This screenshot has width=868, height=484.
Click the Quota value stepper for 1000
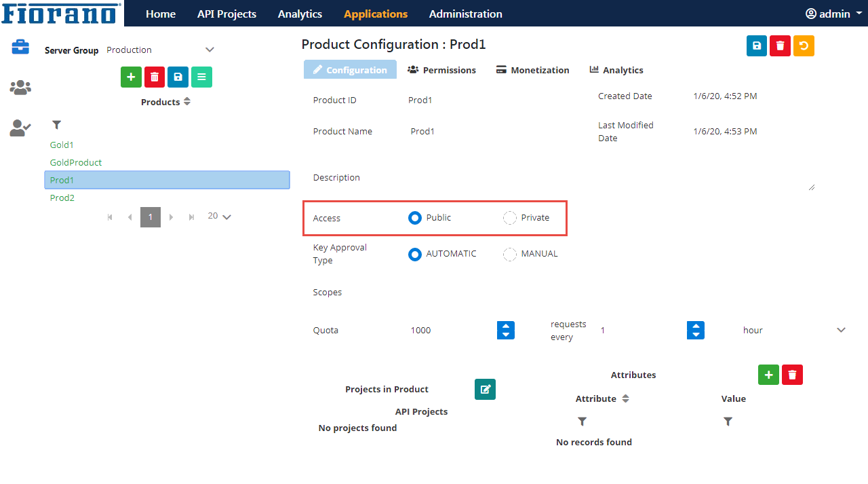coord(506,330)
